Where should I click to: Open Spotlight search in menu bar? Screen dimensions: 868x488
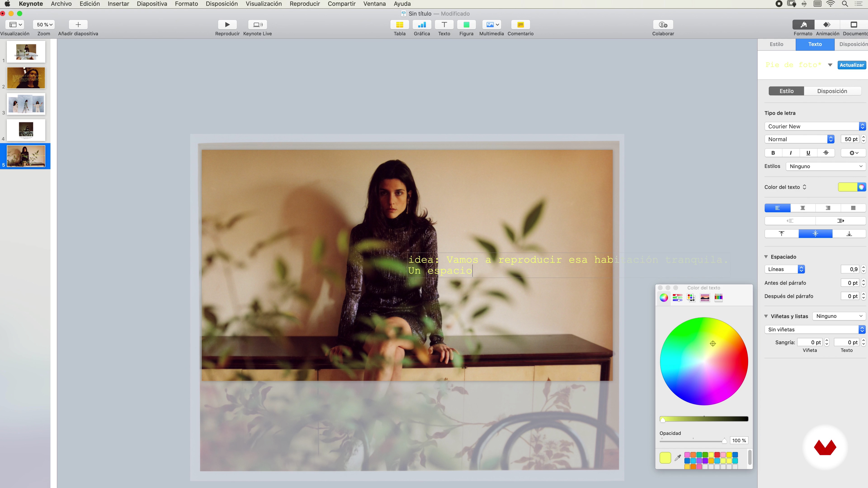pos(845,4)
